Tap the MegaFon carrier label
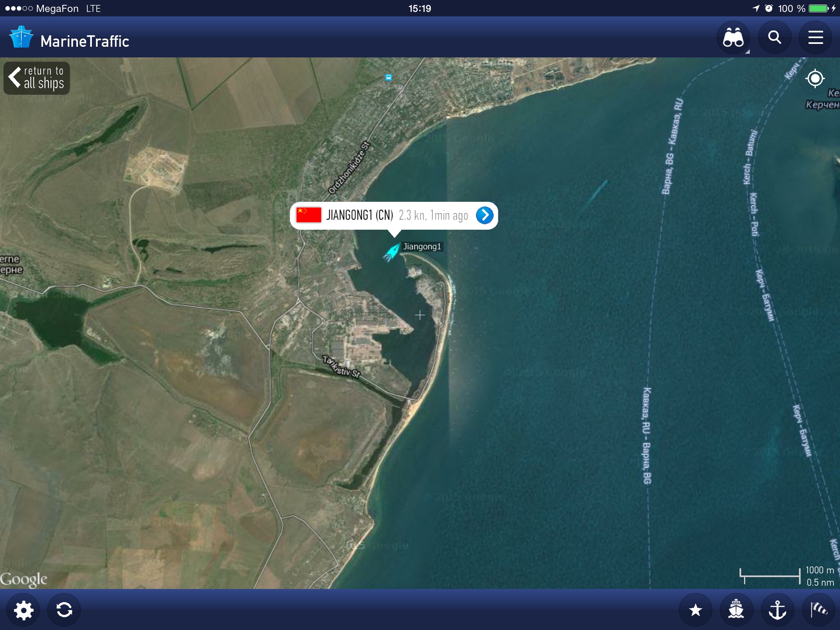This screenshot has width=840, height=630. 57,8
